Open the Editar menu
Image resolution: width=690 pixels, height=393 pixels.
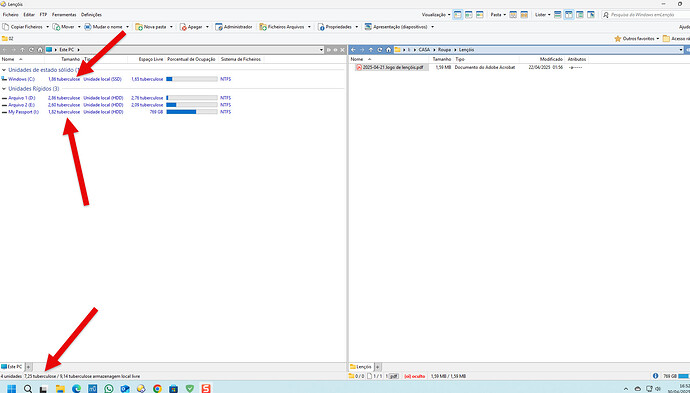(29, 15)
